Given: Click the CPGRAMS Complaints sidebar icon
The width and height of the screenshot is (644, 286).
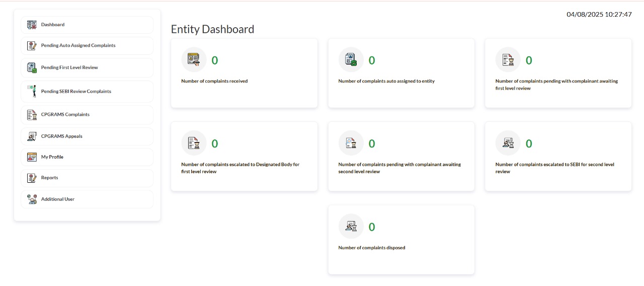Looking at the screenshot, I should click(x=32, y=115).
